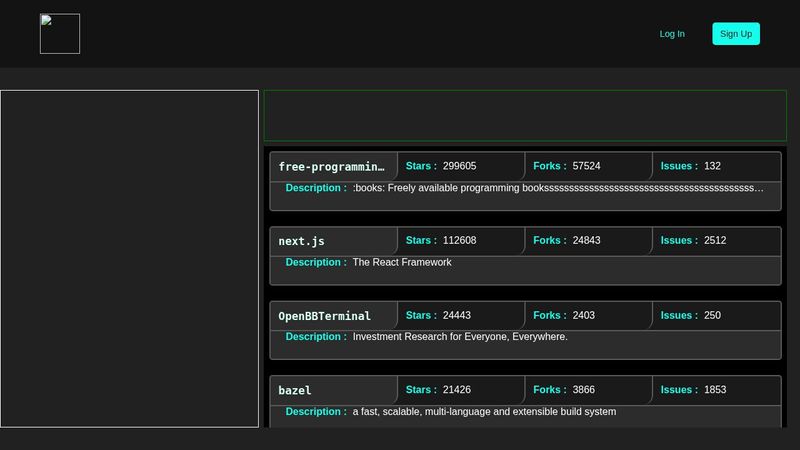This screenshot has height=450, width=800.
Task: Select next.js Forks value 24843
Action: coord(587,240)
